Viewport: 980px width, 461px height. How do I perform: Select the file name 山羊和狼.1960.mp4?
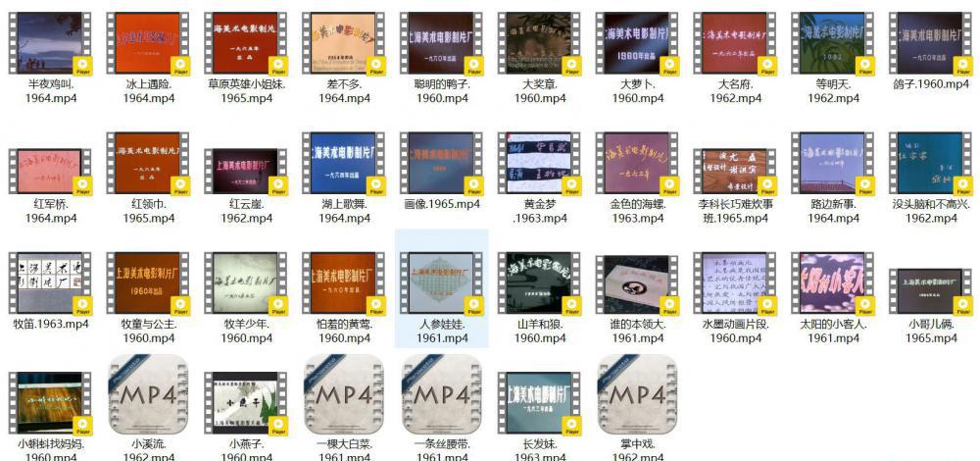click(540, 331)
